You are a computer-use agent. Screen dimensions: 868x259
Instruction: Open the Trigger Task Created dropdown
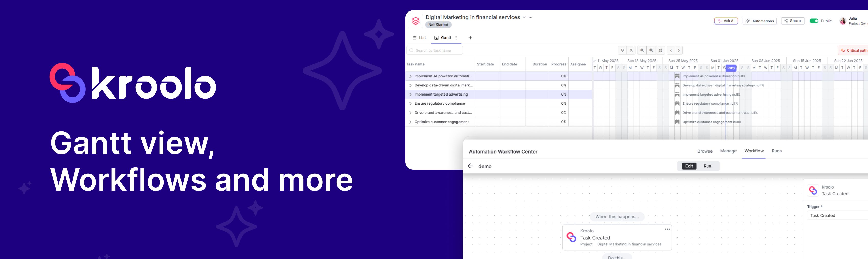837,216
